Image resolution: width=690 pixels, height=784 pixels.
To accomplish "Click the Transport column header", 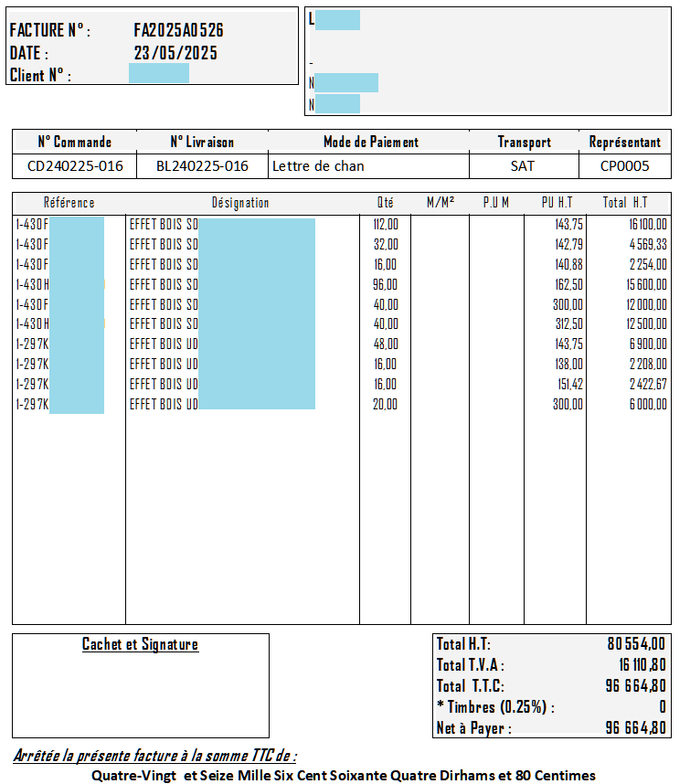I will (x=524, y=142).
